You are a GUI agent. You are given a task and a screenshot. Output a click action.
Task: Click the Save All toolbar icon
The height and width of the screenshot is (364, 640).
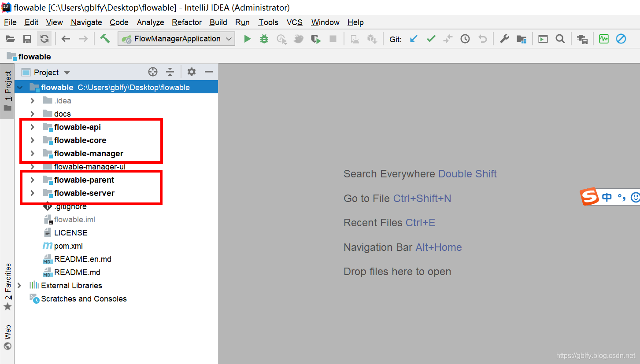tap(27, 39)
